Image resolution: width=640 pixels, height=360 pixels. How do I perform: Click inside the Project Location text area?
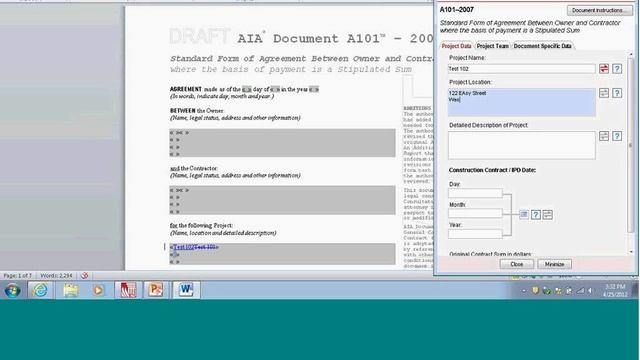point(521,102)
